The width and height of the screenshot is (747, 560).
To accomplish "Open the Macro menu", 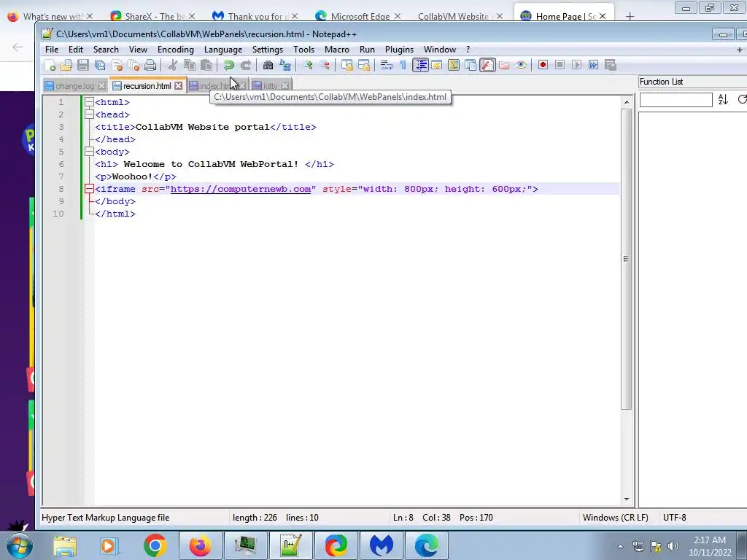I will click(337, 50).
